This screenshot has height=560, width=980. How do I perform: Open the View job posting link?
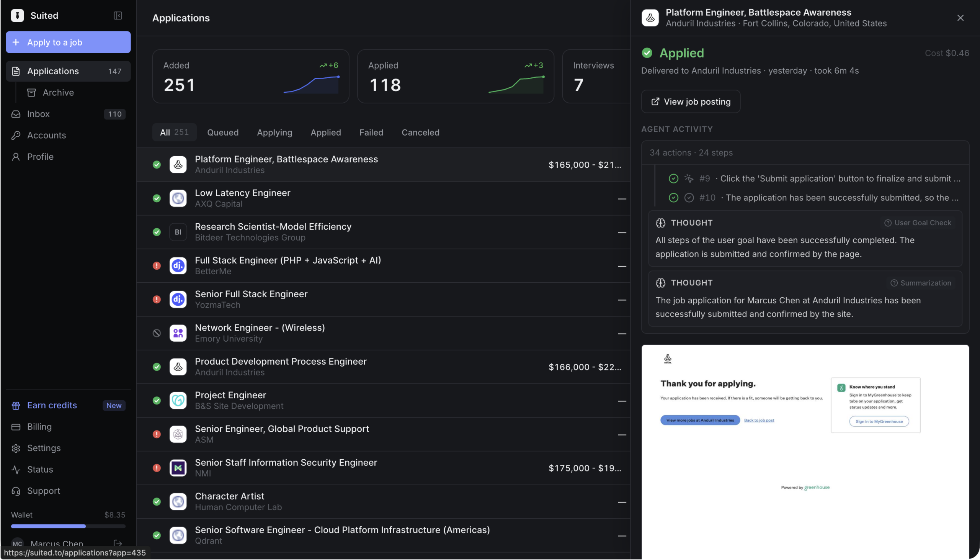pos(691,102)
